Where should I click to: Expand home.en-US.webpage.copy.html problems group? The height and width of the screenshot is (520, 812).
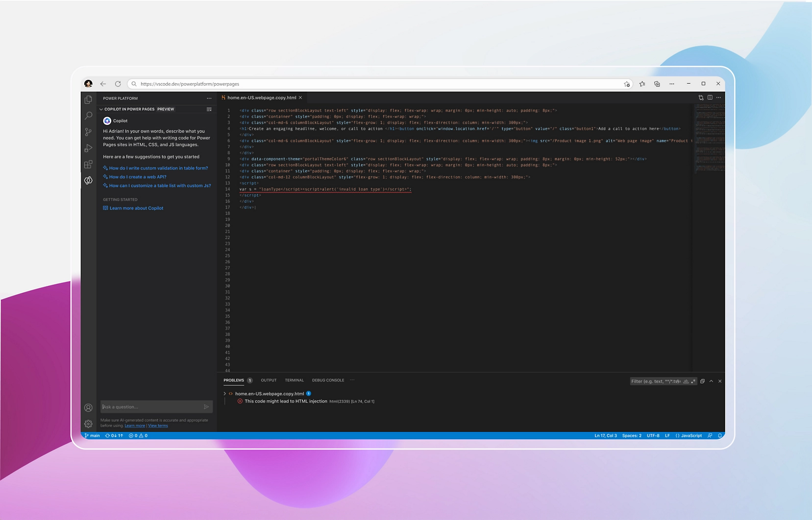point(225,394)
